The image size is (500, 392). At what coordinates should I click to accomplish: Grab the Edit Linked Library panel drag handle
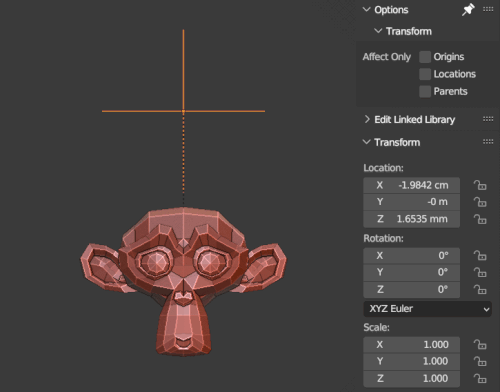tap(488, 119)
